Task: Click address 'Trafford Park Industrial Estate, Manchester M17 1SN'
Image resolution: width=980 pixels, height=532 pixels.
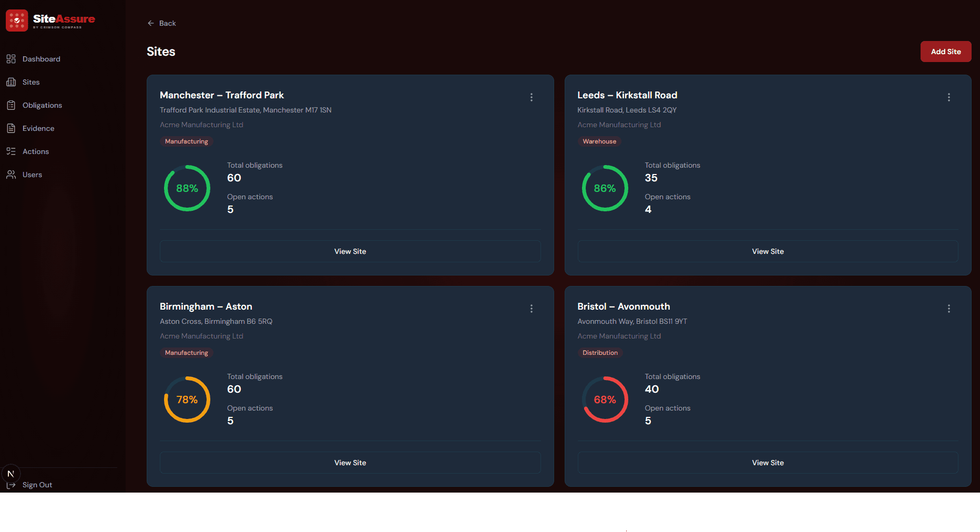Action: click(246, 110)
